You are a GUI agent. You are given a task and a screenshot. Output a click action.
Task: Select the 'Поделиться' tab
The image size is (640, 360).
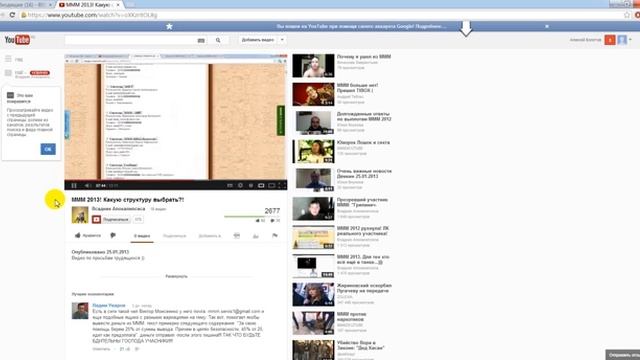[174, 236]
